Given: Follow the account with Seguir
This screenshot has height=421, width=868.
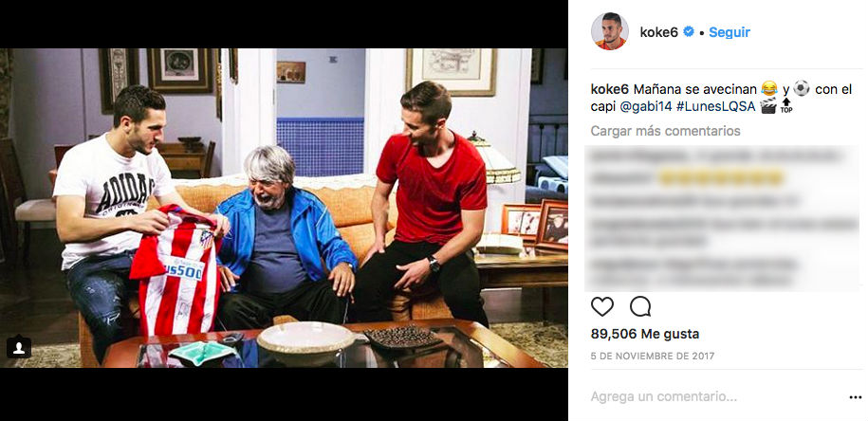Looking at the screenshot, I should tap(729, 32).
